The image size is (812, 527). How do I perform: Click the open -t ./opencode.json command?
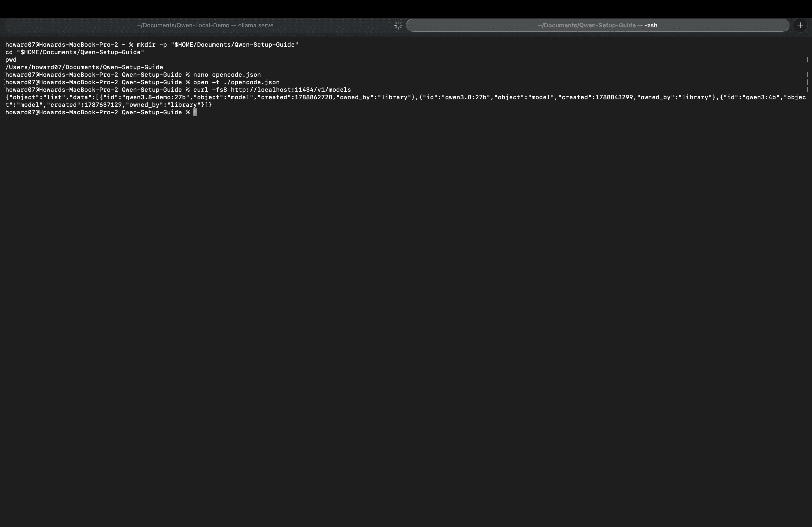click(x=237, y=82)
